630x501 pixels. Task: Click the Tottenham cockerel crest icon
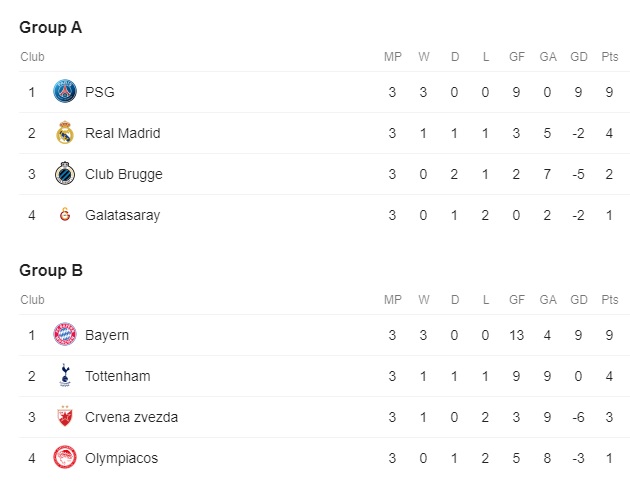tap(65, 375)
